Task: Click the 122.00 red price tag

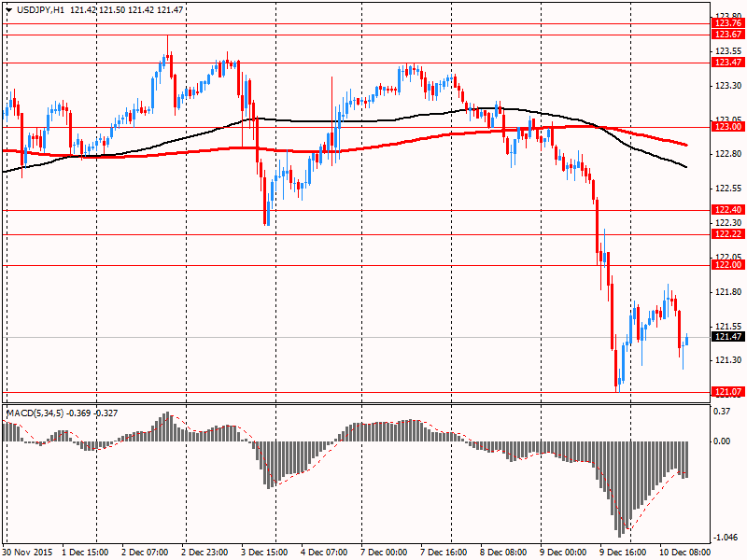Action: (727, 265)
